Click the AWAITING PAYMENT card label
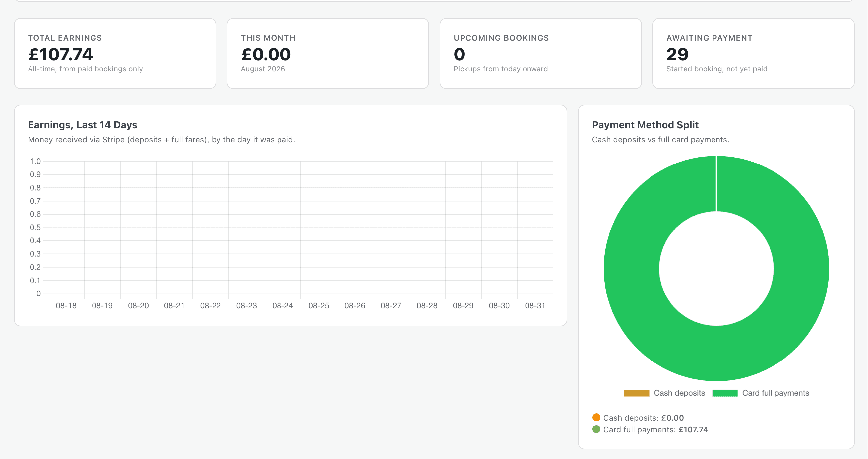This screenshot has height=459, width=868. click(x=709, y=38)
